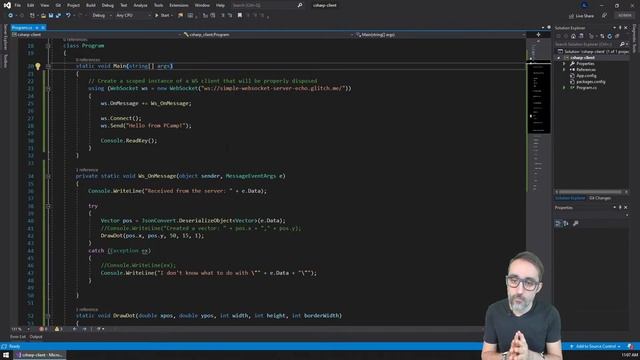Screen dimensions: 640x360
Task: Click the Properties panel Categorized icon
Action: (x=558, y=224)
